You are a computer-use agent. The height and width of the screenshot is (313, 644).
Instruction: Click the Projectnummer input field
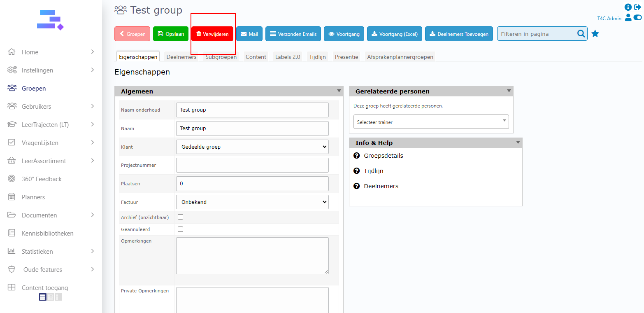pos(252,165)
